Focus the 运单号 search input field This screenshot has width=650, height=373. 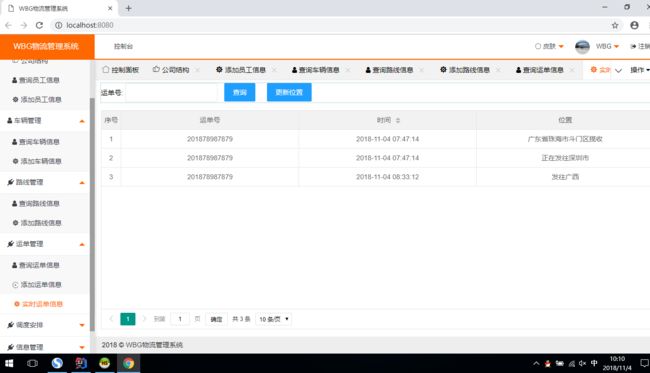coord(172,92)
